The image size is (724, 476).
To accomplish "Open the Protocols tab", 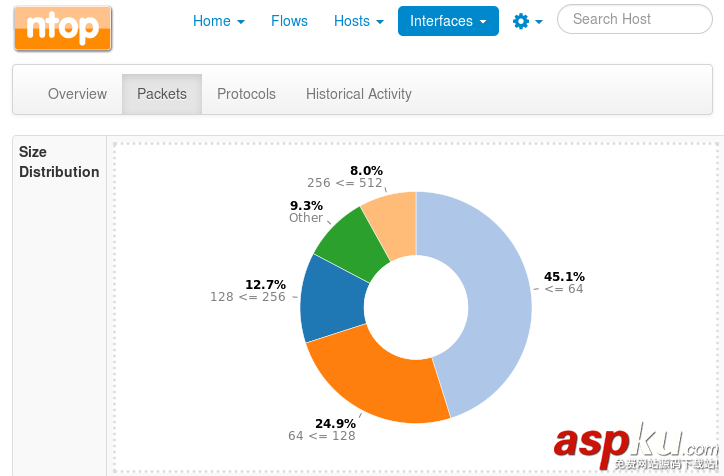I will click(246, 94).
